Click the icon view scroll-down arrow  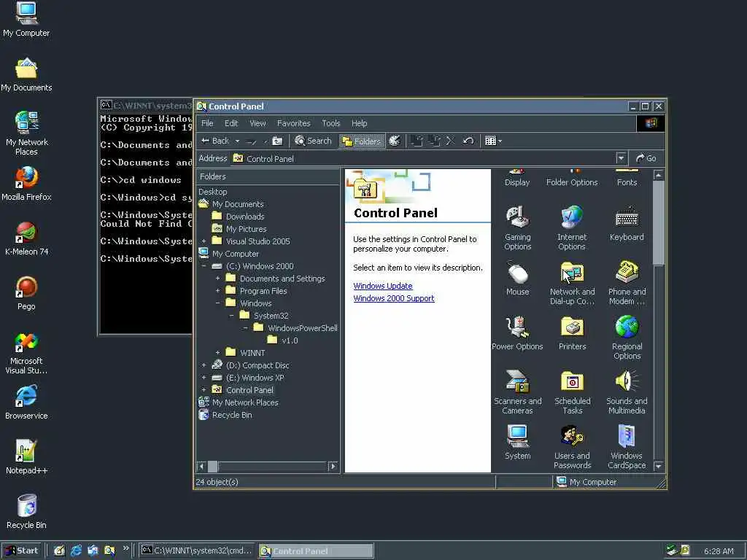[x=659, y=466]
